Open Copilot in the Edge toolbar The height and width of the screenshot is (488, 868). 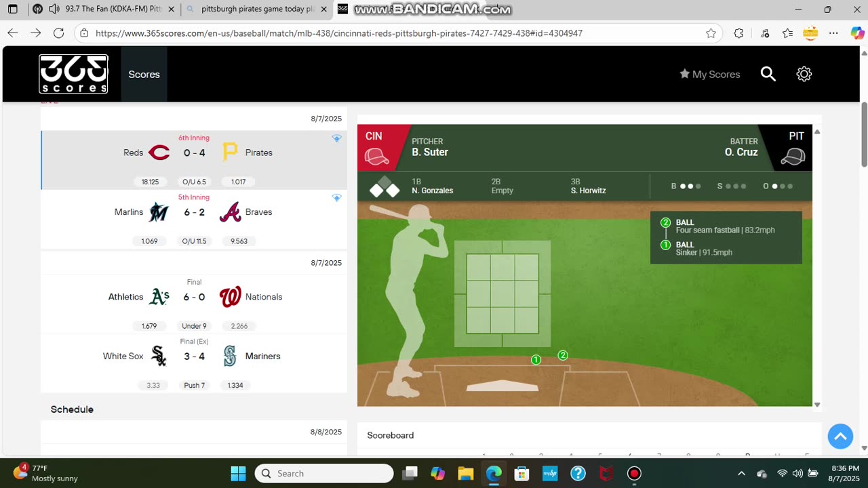point(857,33)
